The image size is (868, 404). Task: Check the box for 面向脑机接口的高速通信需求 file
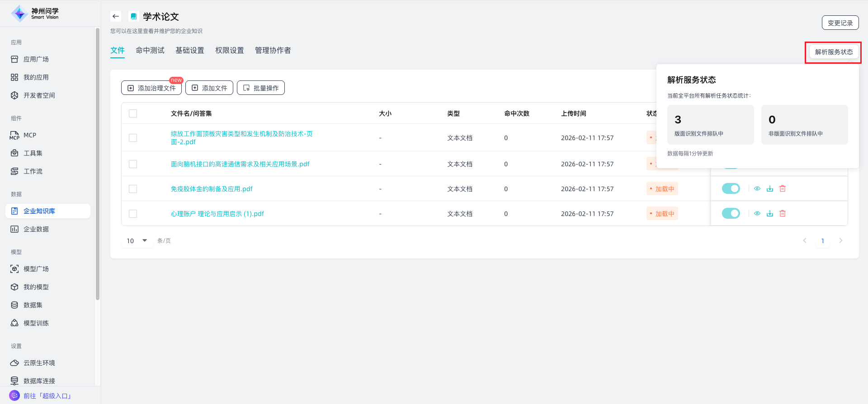[133, 164]
